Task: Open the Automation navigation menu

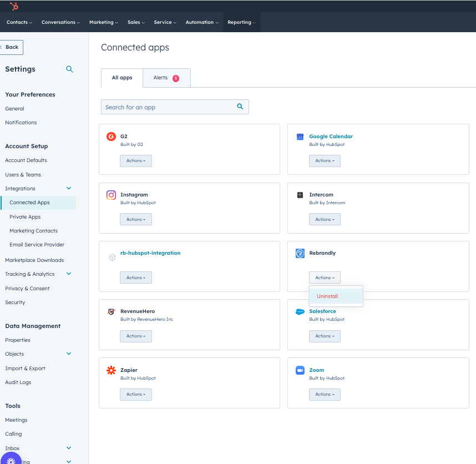Action: pyautogui.click(x=202, y=22)
